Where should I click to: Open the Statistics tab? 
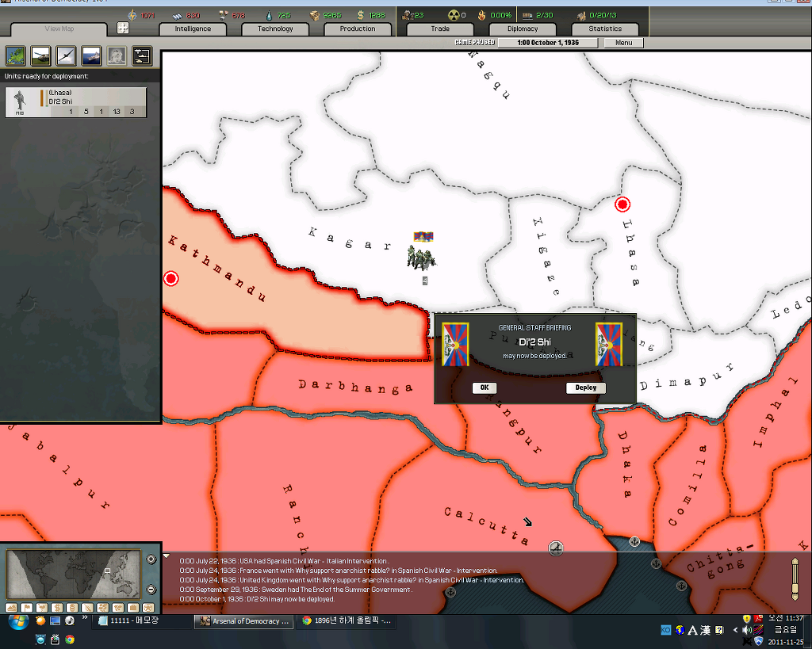point(605,29)
